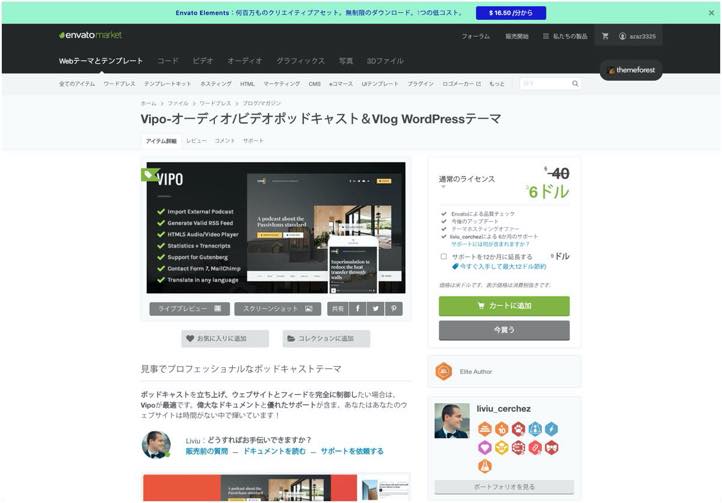
Task: Expand the 通常のライセンス license dropdown
Action: 466,181
